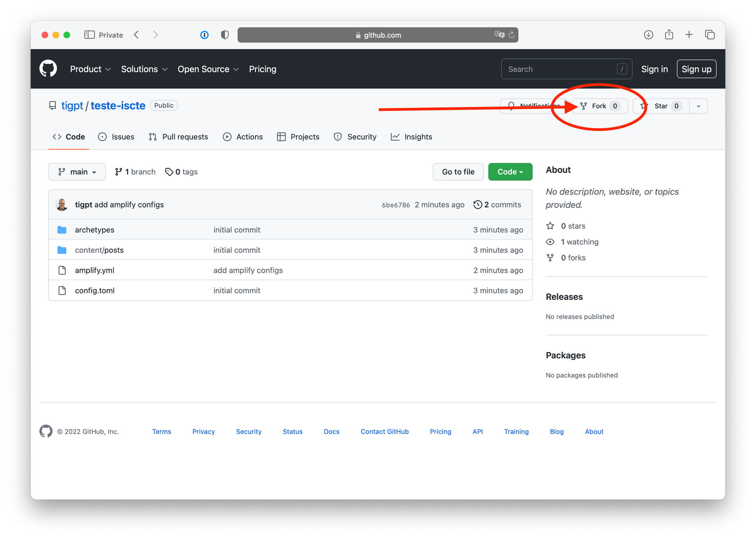Open the Projects tab

[298, 137]
